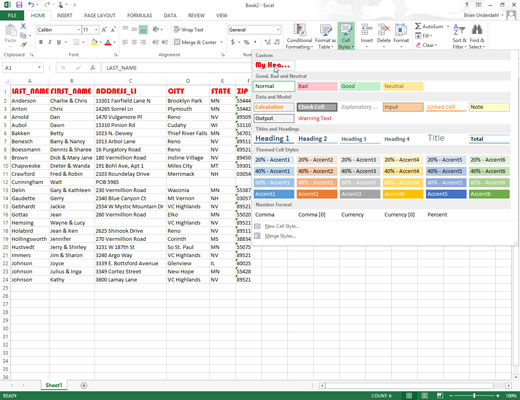Click the Save icon in title bar
Viewport: 520px width, 400px height.
(x=19, y=5)
